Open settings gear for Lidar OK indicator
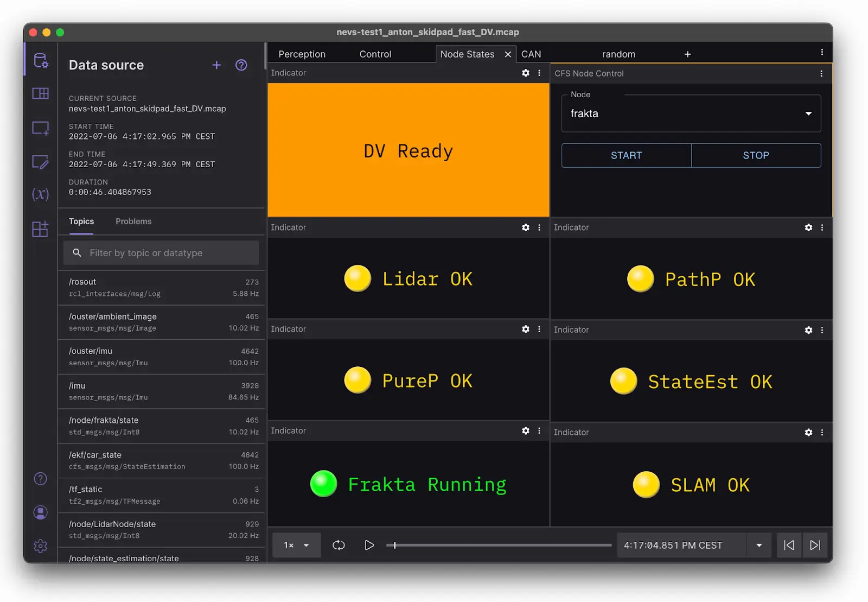Viewport: 868px width, 602px height. (x=525, y=227)
